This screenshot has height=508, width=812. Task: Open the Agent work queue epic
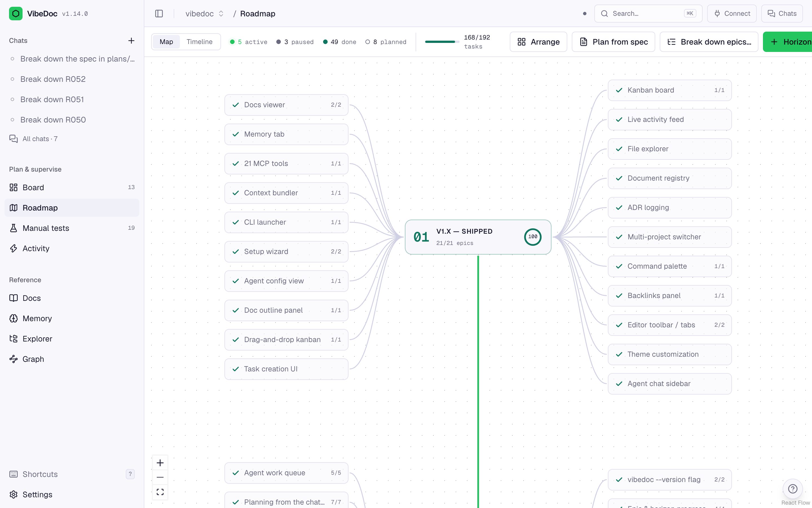(x=286, y=473)
